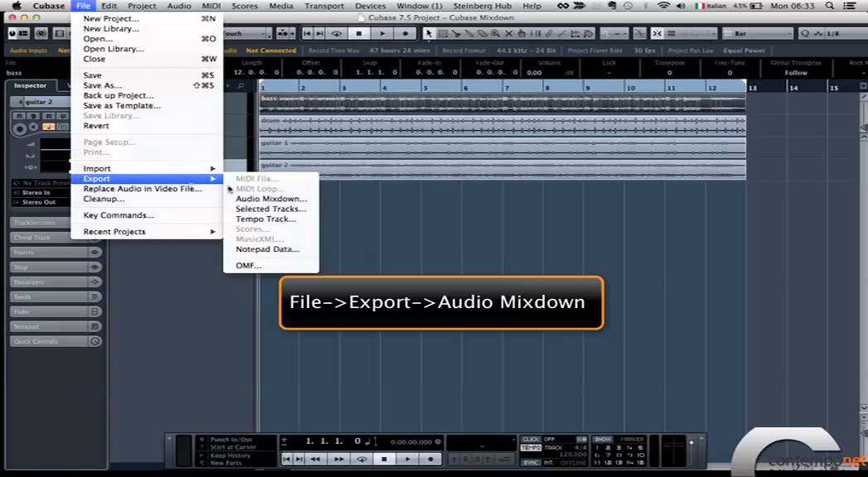Open the Touch automation mode dropdown
The height and width of the screenshot is (477, 868).
[244, 34]
